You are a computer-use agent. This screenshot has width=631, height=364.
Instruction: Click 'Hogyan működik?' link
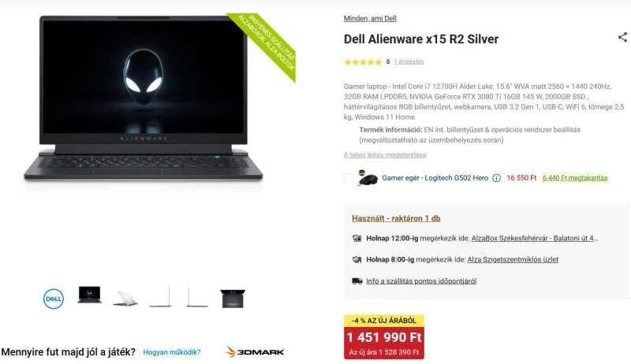tap(172, 352)
